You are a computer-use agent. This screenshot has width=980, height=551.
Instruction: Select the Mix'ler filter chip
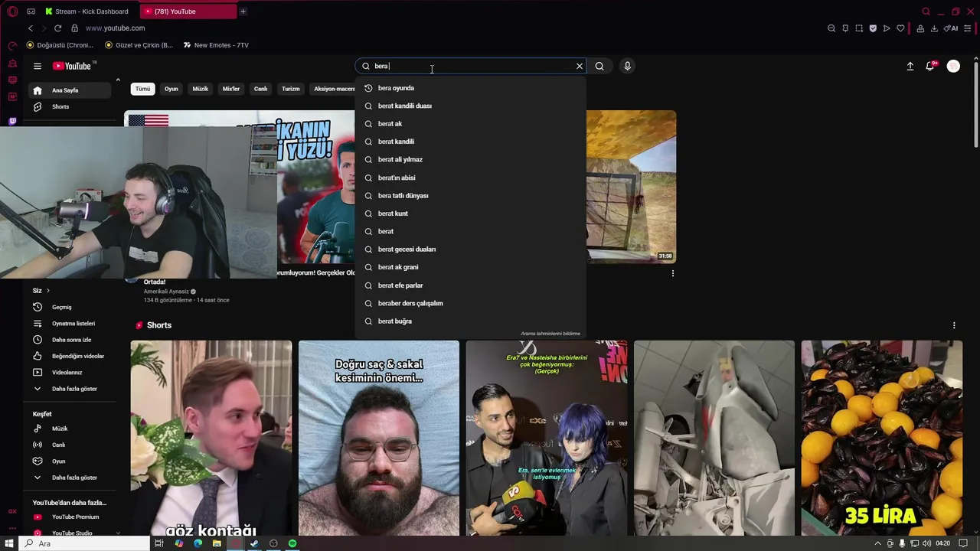coord(231,89)
